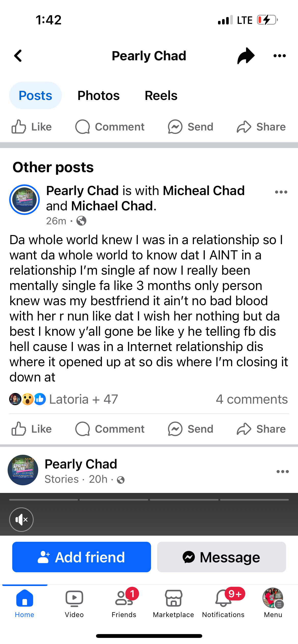
Task: Select the Posts tab
Action: click(x=35, y=96)
